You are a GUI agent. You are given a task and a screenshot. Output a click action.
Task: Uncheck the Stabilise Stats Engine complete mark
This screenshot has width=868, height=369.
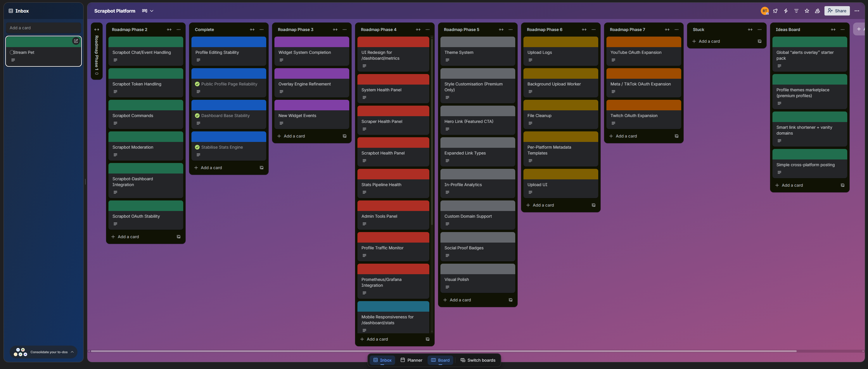pos(197,147)
